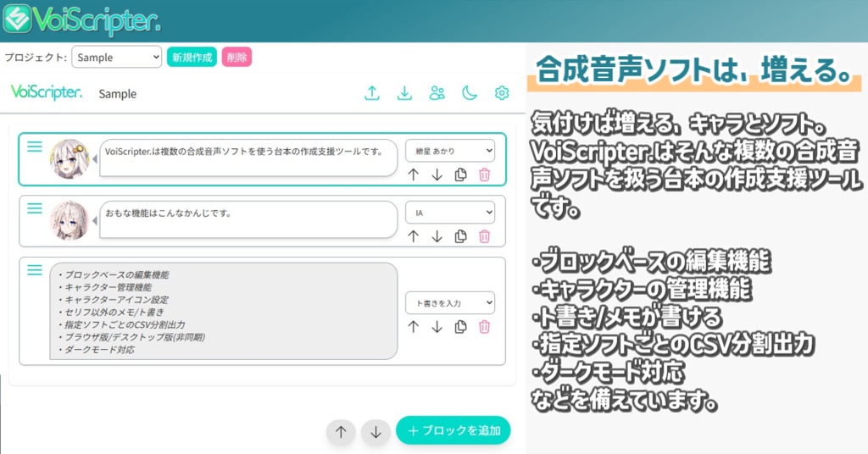Open the ト書きを入力 dropdown

pyautogui.click(x=450, y=302)
